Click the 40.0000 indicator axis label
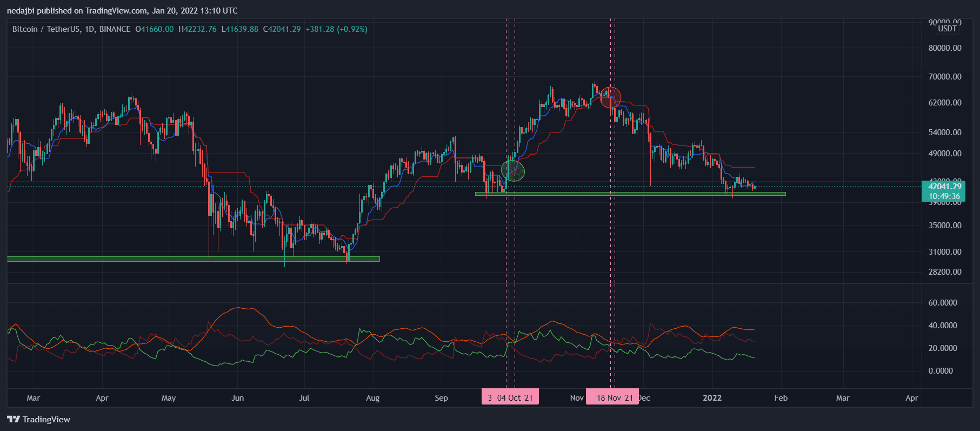 click(x=943, y=326)
